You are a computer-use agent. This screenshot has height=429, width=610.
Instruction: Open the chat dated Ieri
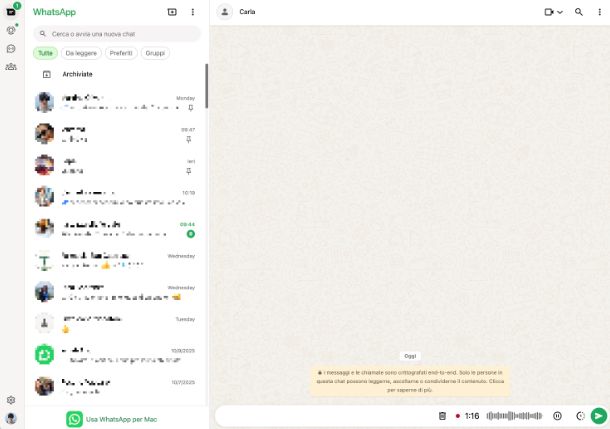116,165
